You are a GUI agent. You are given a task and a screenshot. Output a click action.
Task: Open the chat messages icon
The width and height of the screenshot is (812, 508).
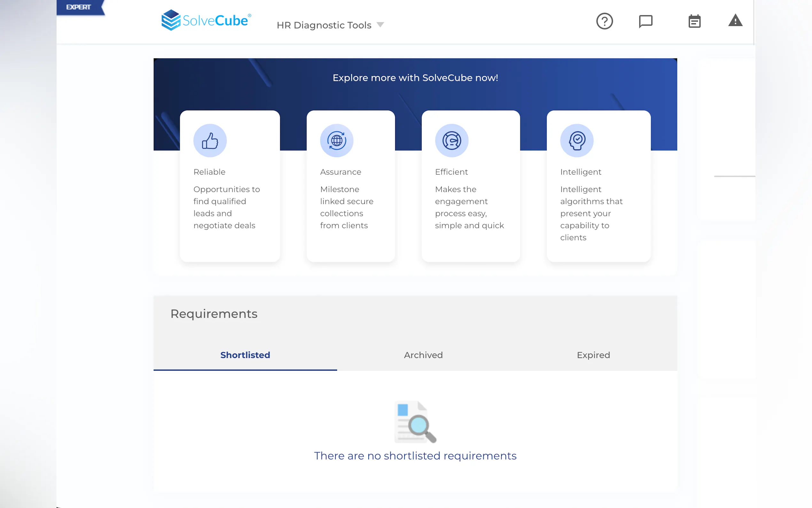coord(645,21)
